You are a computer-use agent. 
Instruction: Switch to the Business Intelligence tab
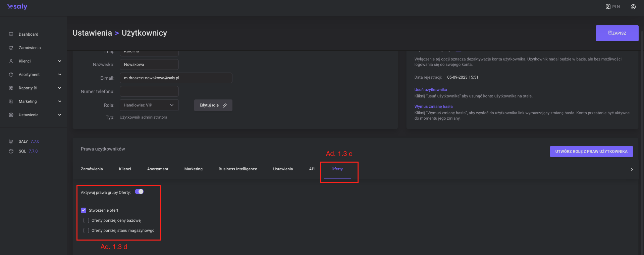[x=237, y=169]
